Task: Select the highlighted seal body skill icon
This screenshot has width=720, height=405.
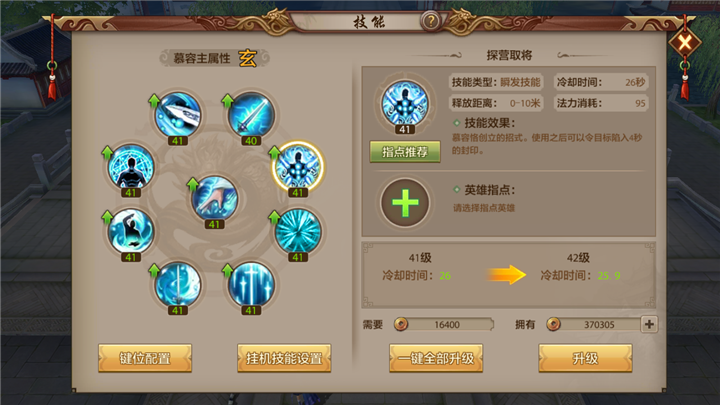Action: coord(298,167)
